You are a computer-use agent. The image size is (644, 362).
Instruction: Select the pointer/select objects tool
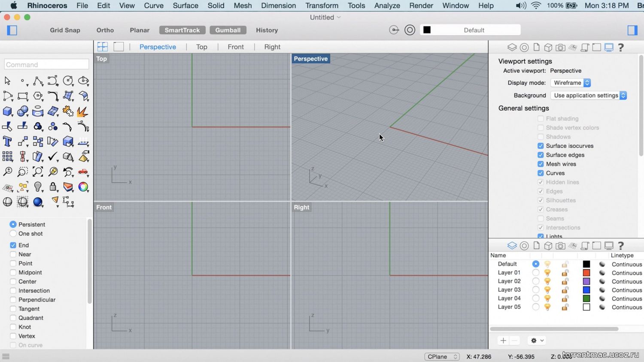[x=7, y=81]
